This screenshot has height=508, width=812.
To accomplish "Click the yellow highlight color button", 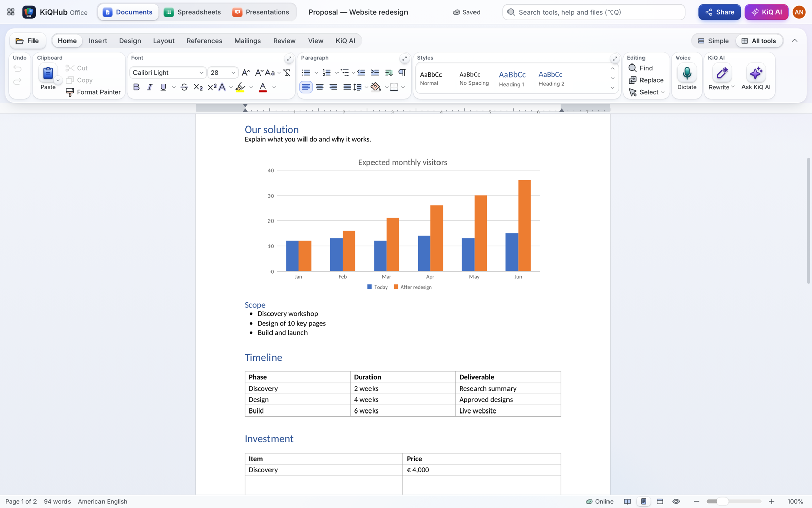I will (x=241, y=87).
